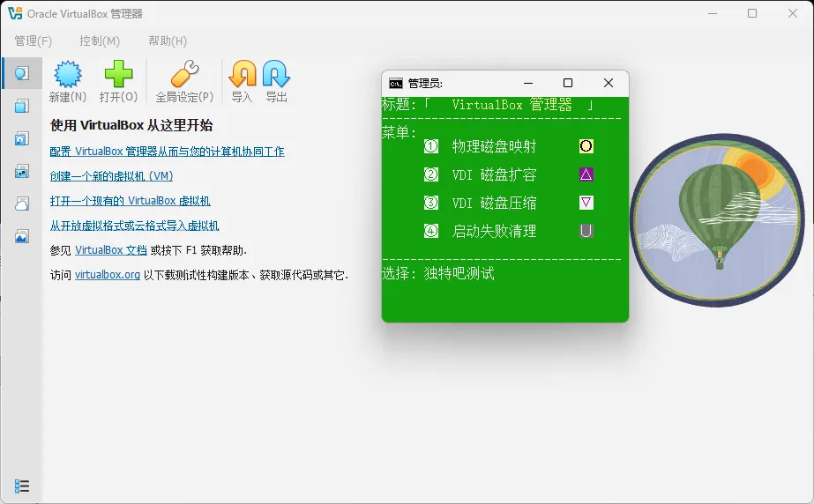Image resolution: width=814 pixels, height=504 pixels.
Task: Follow the link 打开一个现有的 VirtualBox 虚拟机
Action: (130, 201)
